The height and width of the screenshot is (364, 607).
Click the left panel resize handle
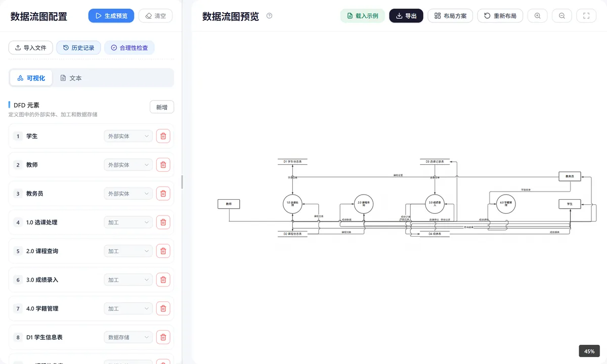pyautogui.click(x=182, y=182)
